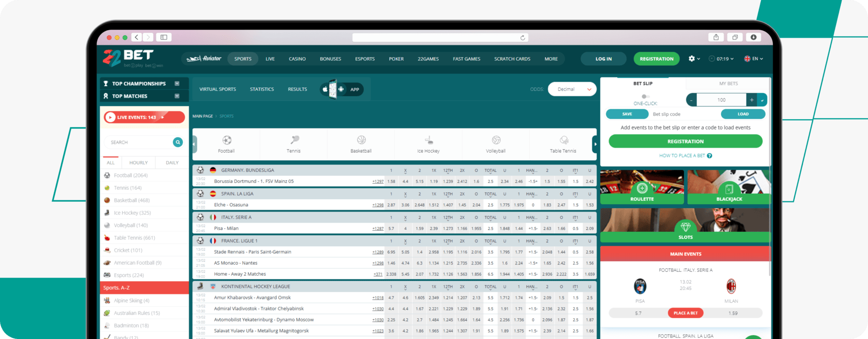Image resolution: width=868 pixels, height=339 pixels.
Task: Open the browser downloads icon
Action: click(753, 37)
